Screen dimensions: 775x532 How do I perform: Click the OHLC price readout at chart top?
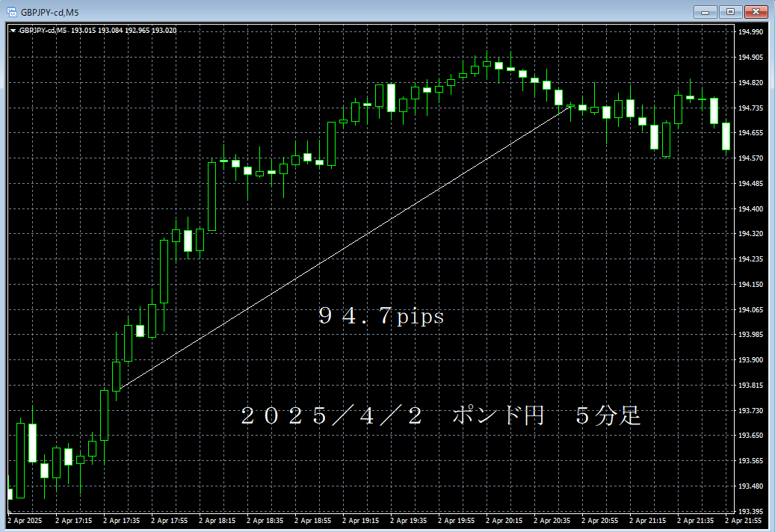point(124,31)
